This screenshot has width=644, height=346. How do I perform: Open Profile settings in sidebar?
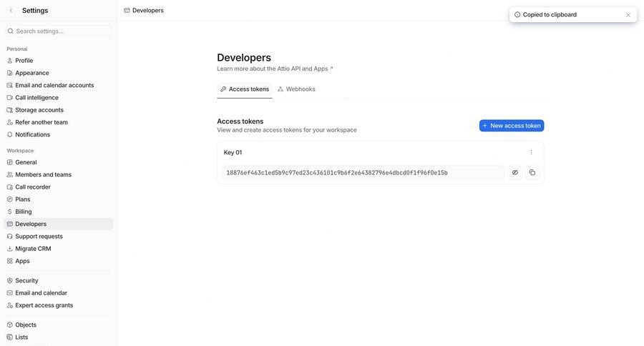point(24,61)
